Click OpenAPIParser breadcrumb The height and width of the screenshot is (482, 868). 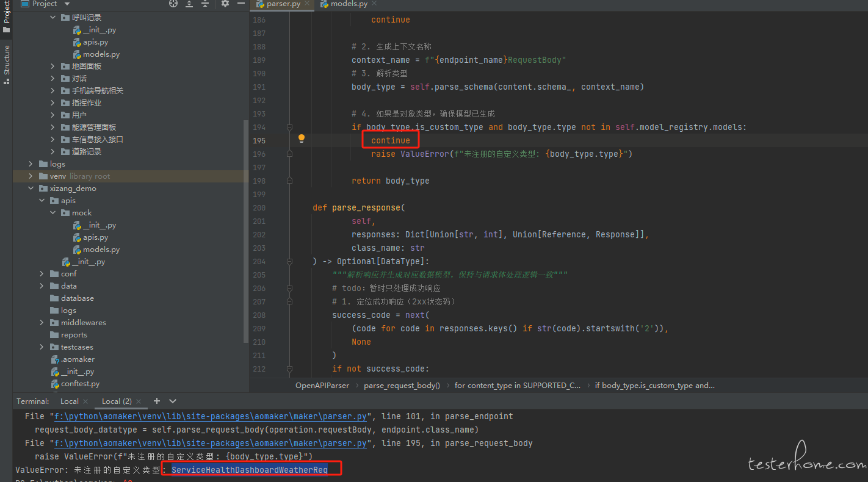322,386
